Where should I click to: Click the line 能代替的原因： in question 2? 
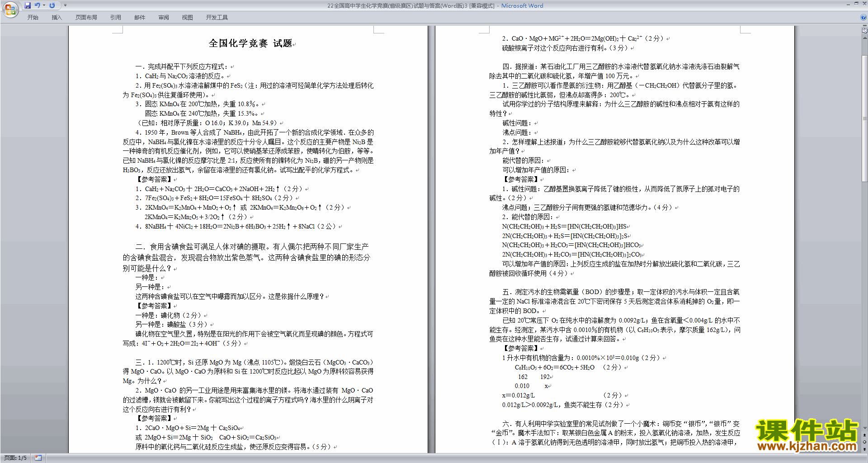point(524,160)
